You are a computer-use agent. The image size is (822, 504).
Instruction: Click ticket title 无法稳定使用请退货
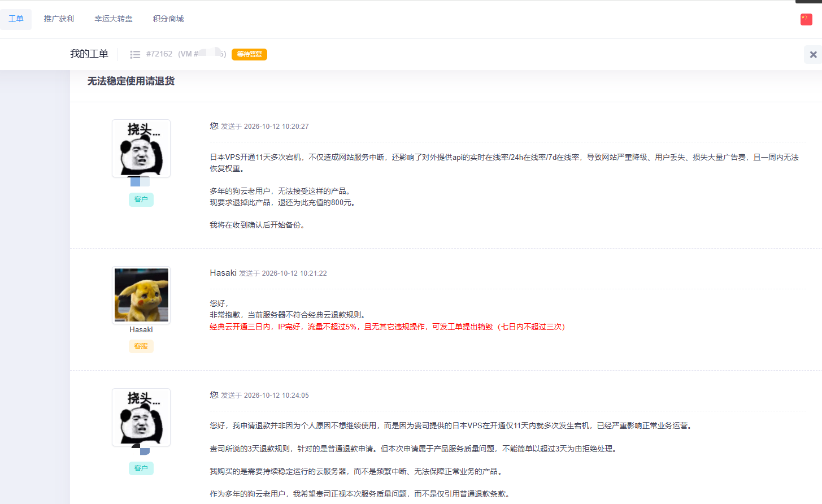click(x=131, y=81)
